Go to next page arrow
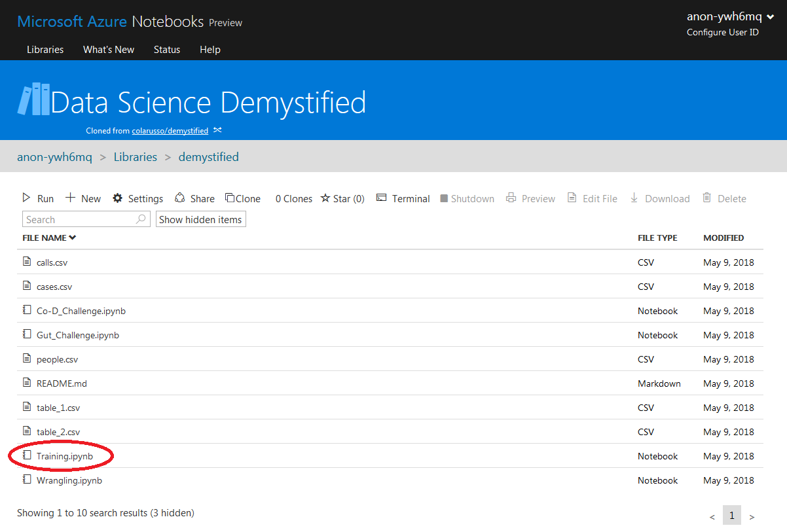Screen dimensions: 787x532 click(x=752, y=517)
